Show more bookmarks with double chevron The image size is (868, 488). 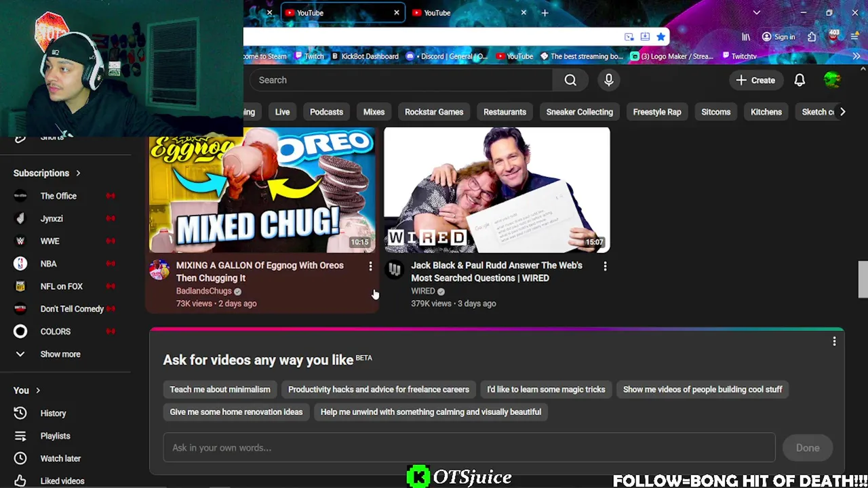pyautogui.click(x=856, y=56)
